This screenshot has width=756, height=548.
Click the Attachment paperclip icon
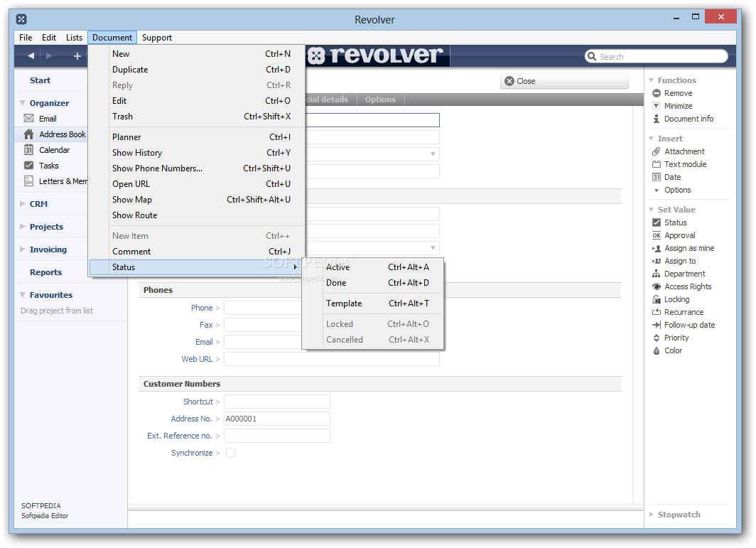[657, 151]
